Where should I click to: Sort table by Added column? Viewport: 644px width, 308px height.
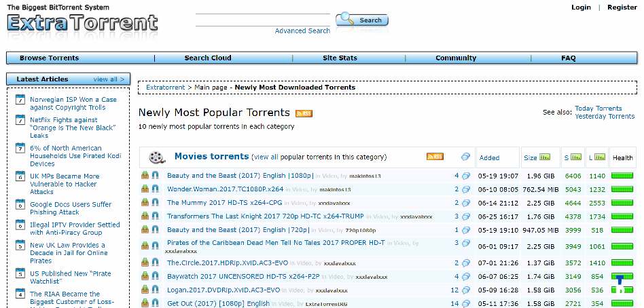pos(489,157)
